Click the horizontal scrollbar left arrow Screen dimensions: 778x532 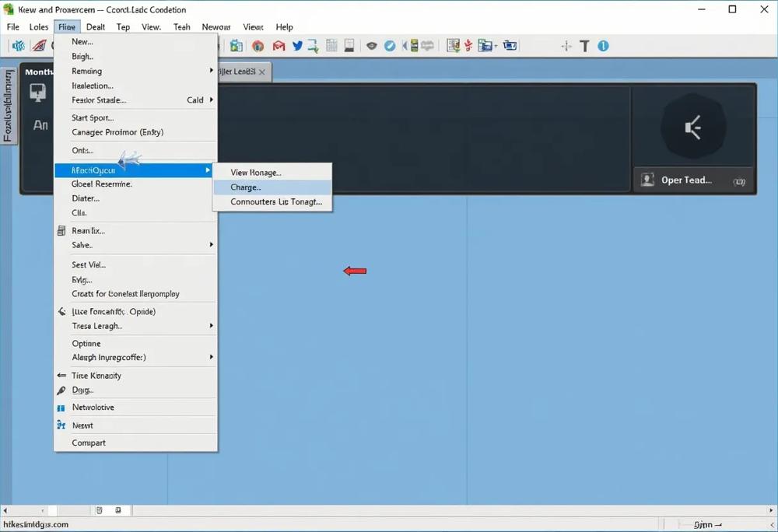(x=5, y=510)
